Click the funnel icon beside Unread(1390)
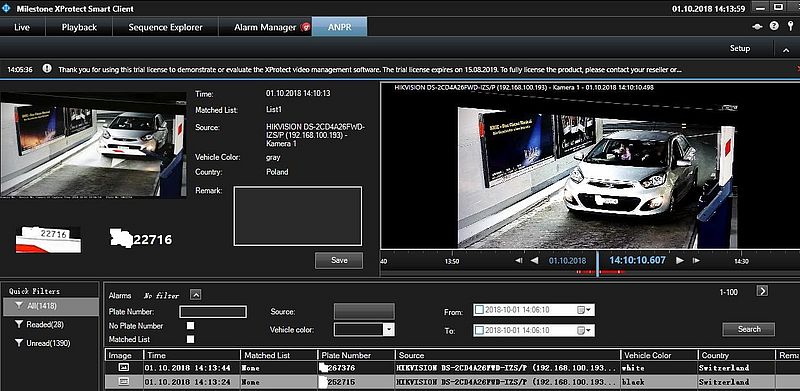The width and height of the screenshot is (800, 391). (x=19, y=343)
